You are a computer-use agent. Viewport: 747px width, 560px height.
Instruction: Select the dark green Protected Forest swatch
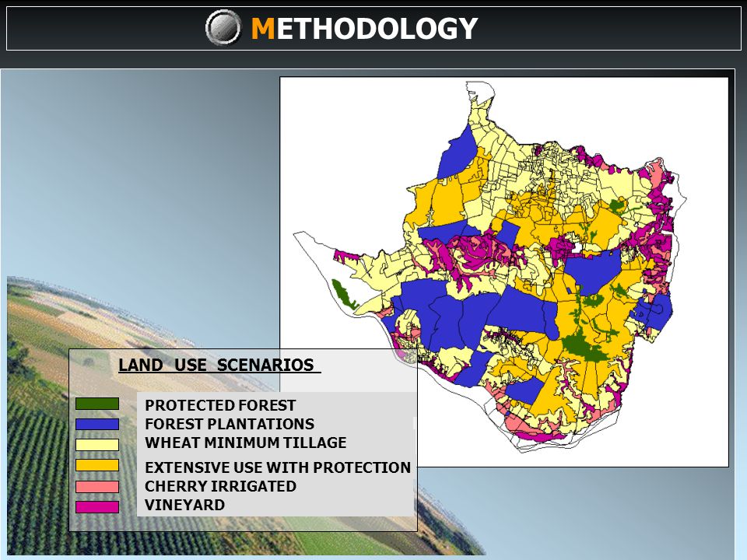97,404
